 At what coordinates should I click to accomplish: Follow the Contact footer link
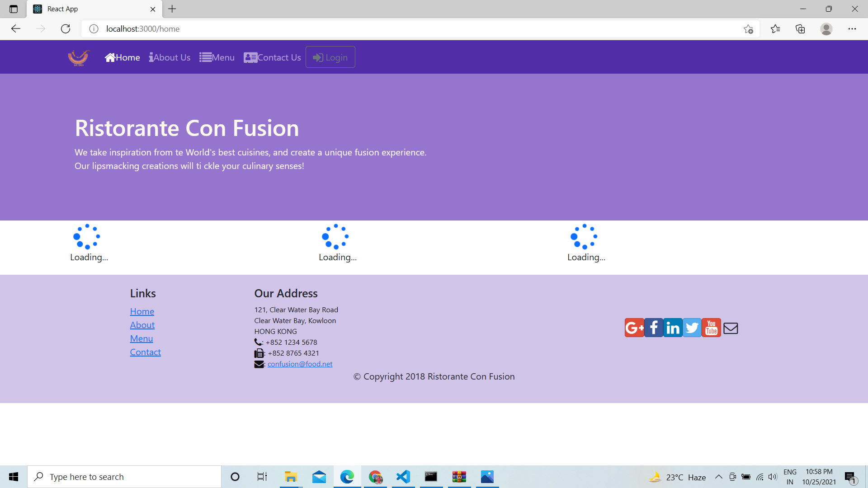tap(146, 352)
